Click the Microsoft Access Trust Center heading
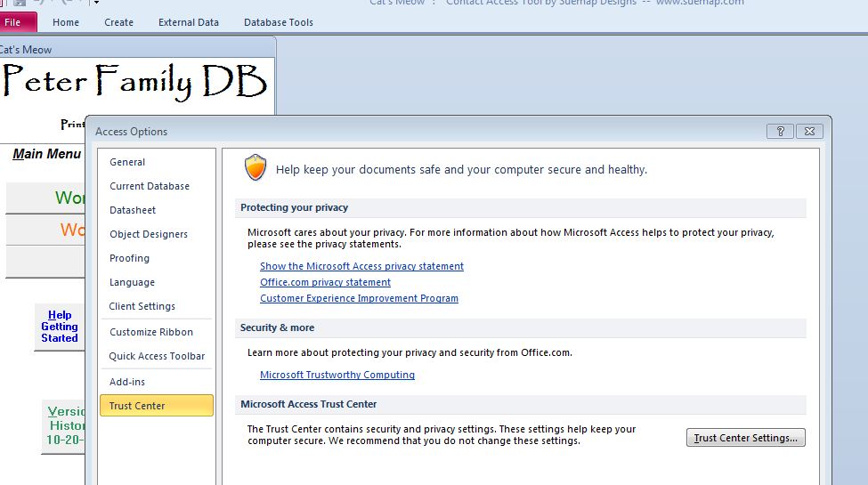Screen dimensions: 868x485 [x=308, y=404]
